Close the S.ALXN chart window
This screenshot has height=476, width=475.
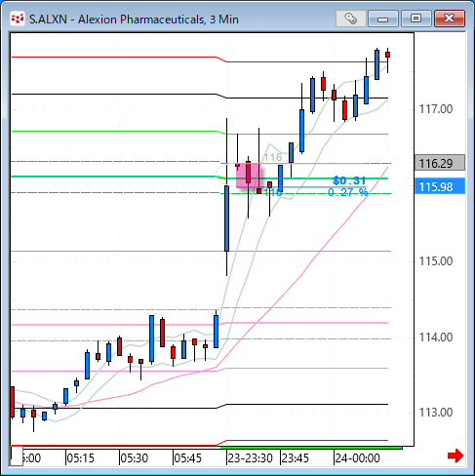tap(450, 19)
